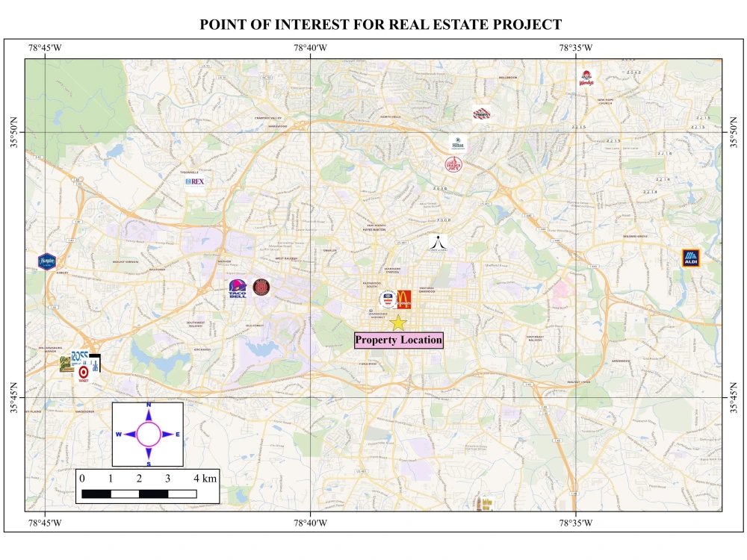Screen dimensions: 747x560
Task: Click the map title at the top
Action: pyautogui.click(x=377, y=23)
